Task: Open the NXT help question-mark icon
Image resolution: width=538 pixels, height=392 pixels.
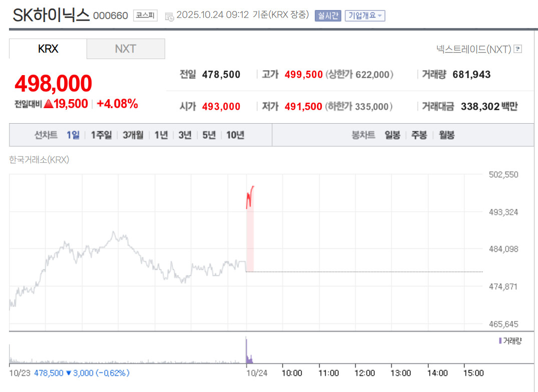Action: (x=518, y=49)
